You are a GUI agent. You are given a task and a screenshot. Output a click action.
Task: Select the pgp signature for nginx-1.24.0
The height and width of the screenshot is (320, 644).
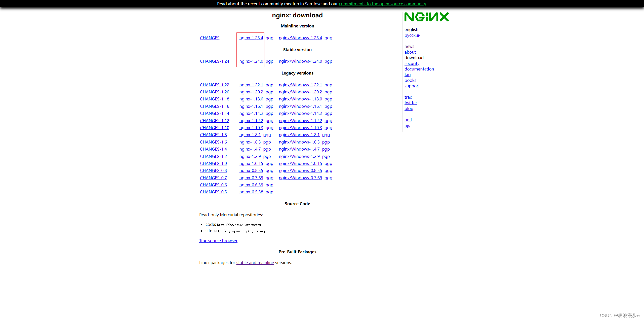[269, 61]
